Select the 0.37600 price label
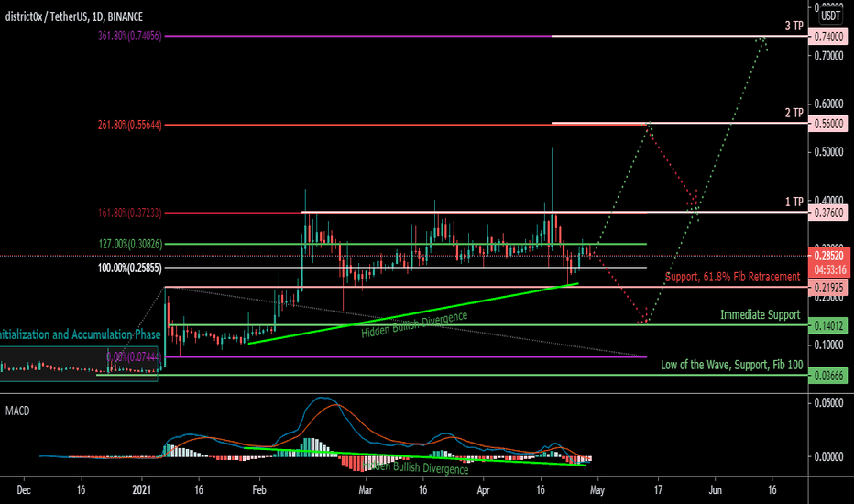 (x=828, y=213)
